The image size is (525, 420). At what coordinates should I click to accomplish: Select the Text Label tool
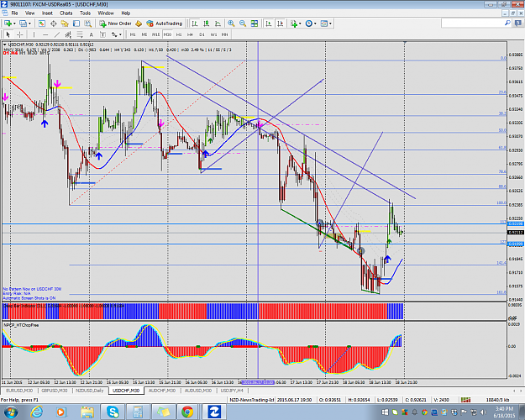102,34
